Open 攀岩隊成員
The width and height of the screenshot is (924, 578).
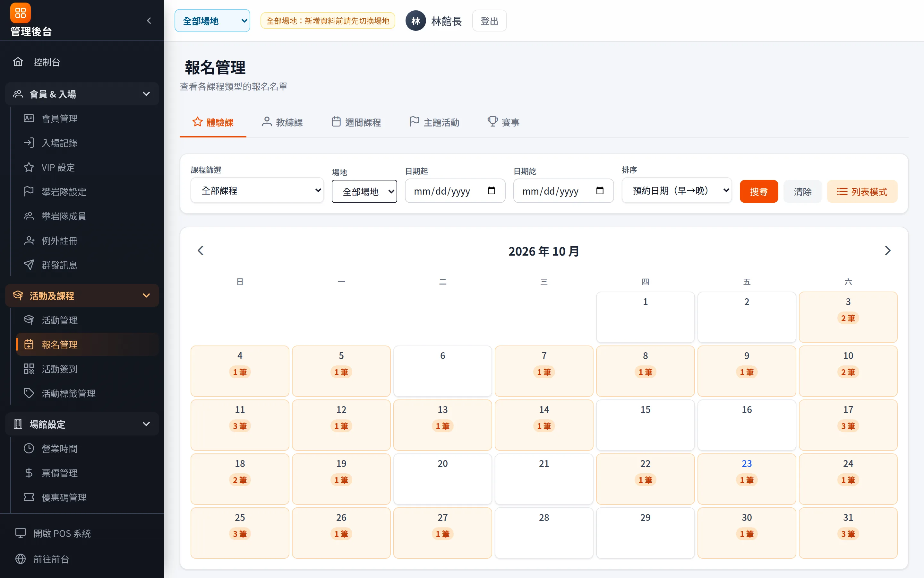[x=88, y=216]
